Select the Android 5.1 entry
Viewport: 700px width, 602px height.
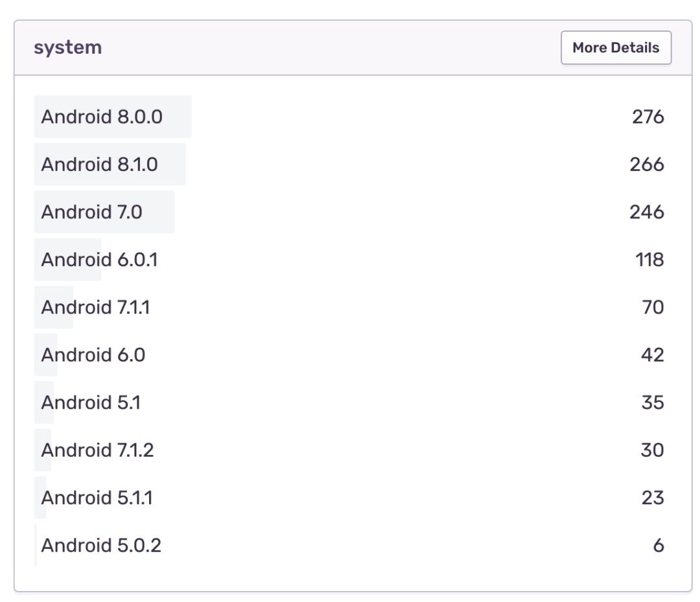(x=91, y=402)
